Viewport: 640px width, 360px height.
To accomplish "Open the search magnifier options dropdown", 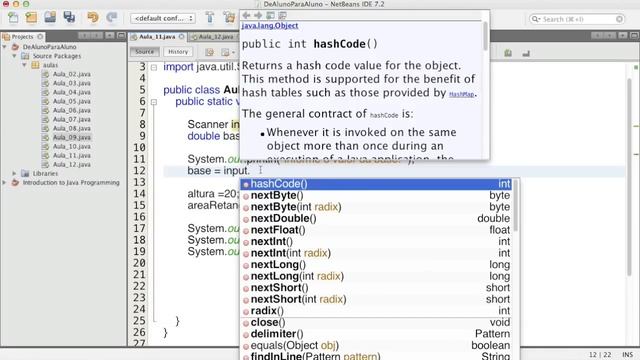I will coord(535,19).
